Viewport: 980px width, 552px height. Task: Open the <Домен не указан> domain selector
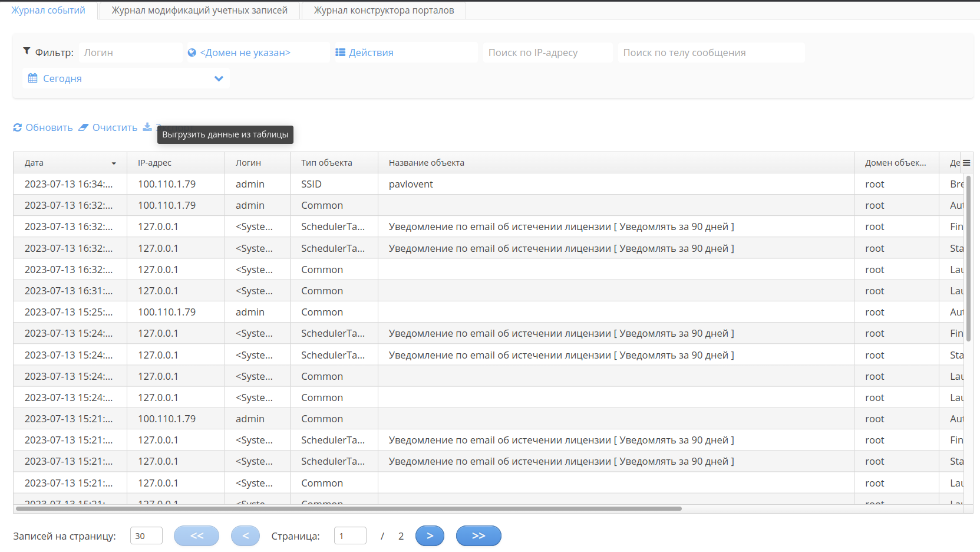point(245,52)
